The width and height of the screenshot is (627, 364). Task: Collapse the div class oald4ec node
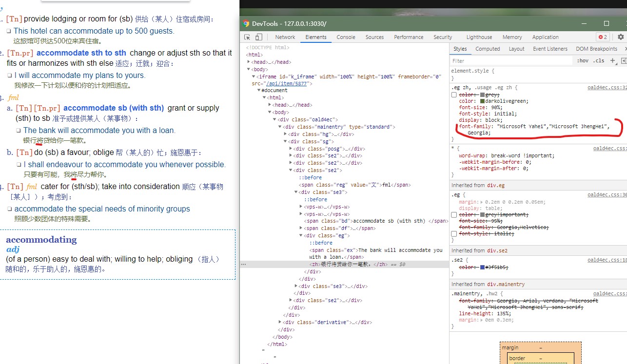pos(274,119)
